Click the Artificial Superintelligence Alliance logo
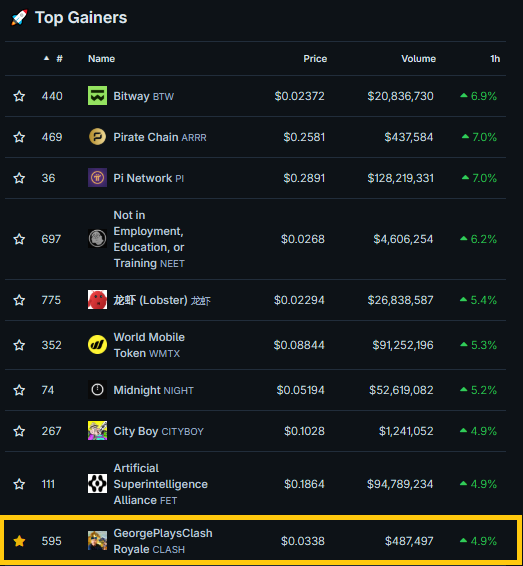 pos(97,484)
